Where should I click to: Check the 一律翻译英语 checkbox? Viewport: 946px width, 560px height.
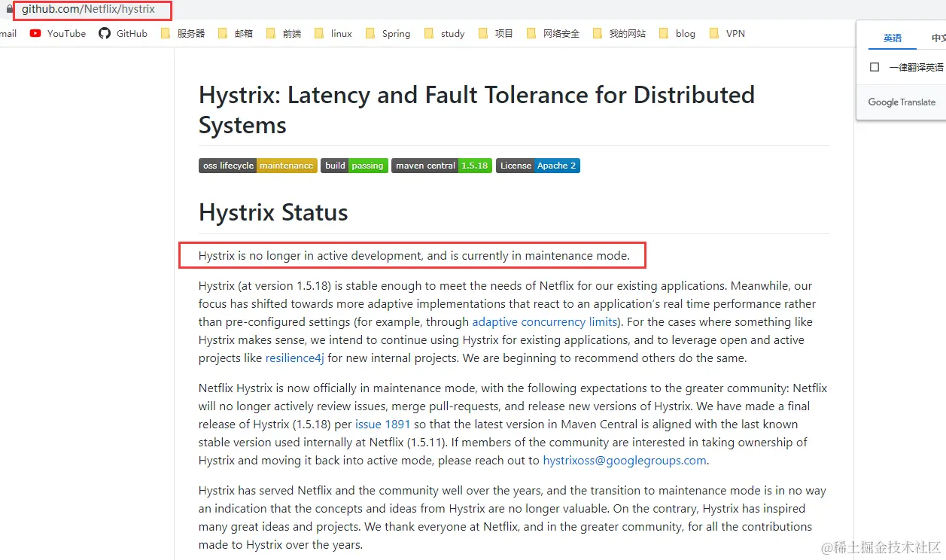875,67
